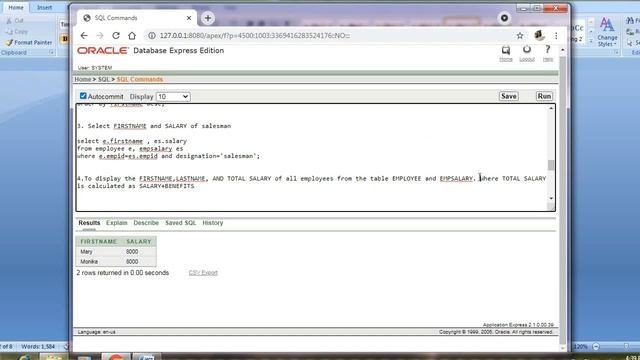Open the browser home page icon
Viewport: 640px width, 360px height.
coord(132,36)
